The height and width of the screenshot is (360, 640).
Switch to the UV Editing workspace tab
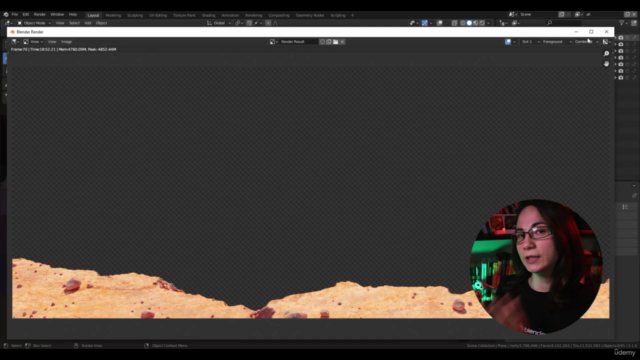click(x=158, y=15)
